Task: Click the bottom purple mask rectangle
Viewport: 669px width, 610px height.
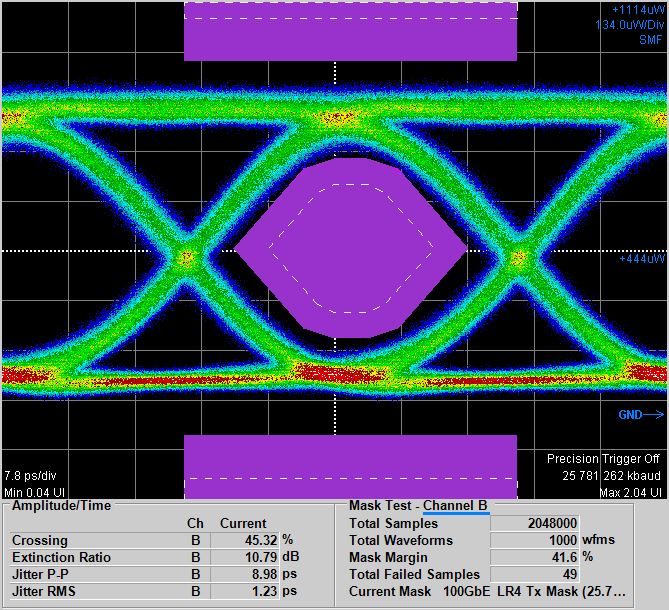Action: 350,466
